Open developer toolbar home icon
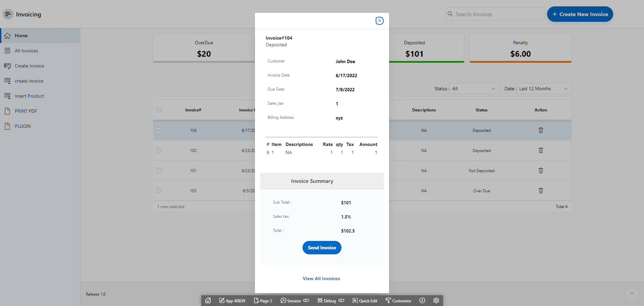The image size is (644, 306). click(x=208, y=301)
